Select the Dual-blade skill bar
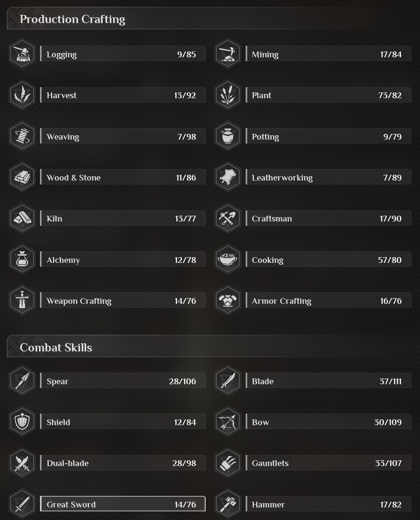 click(123, 463)
